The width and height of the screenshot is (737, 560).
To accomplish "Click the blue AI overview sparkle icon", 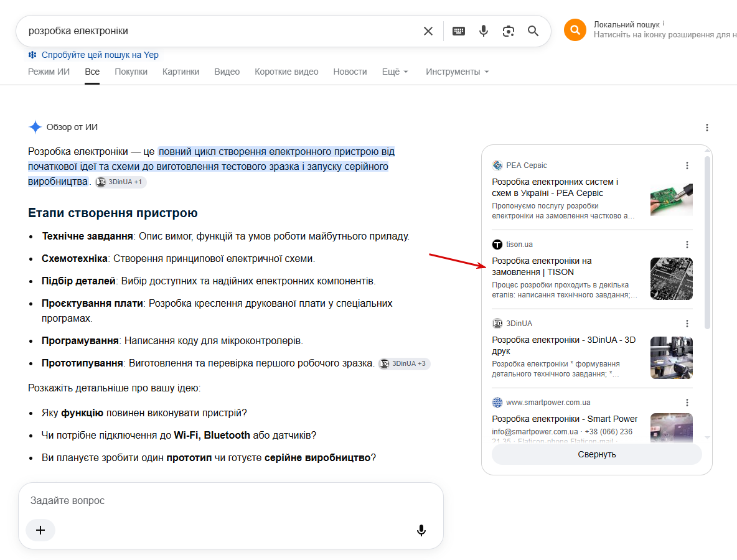I will tap(35, 127).
